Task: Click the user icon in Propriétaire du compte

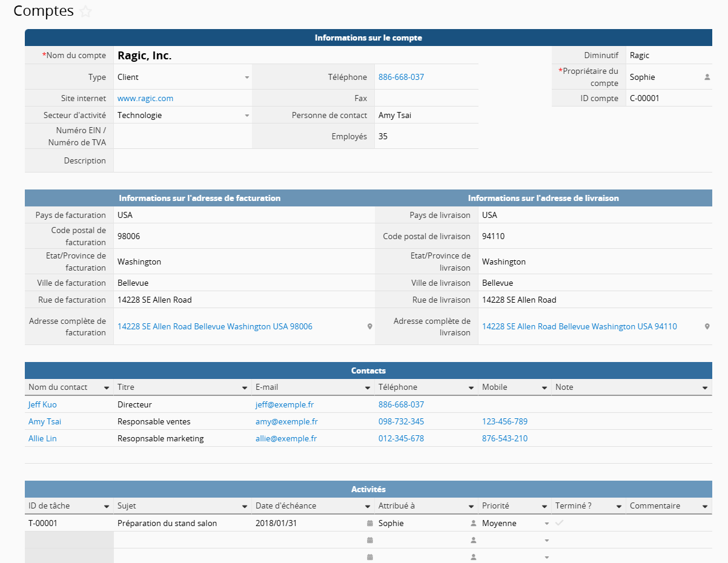Action: coord(707,77)
